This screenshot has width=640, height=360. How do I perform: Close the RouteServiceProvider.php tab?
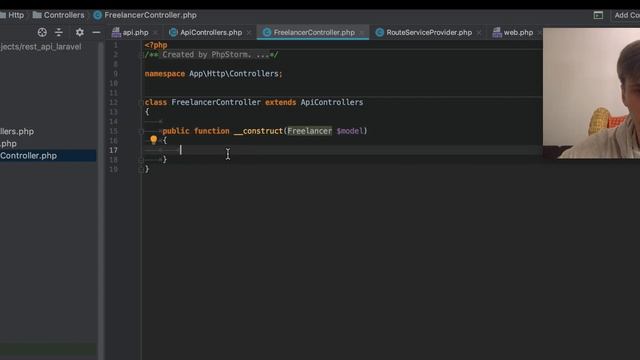pyautogui.click(x=479, y=33)
